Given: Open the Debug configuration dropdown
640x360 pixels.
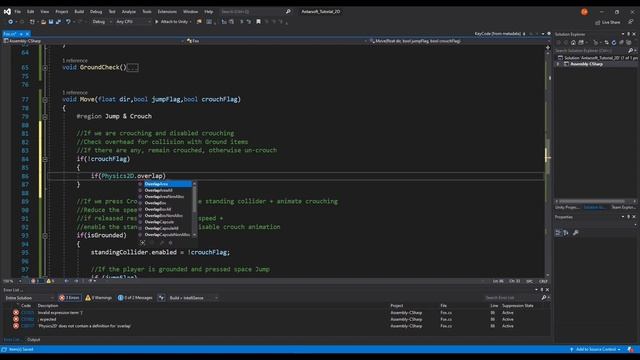Looking at the screenshot, I should [101, 22].
